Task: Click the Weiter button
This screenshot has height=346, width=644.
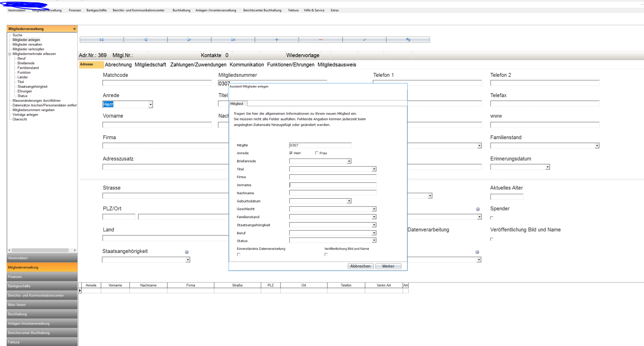Action: click(388, 266)
